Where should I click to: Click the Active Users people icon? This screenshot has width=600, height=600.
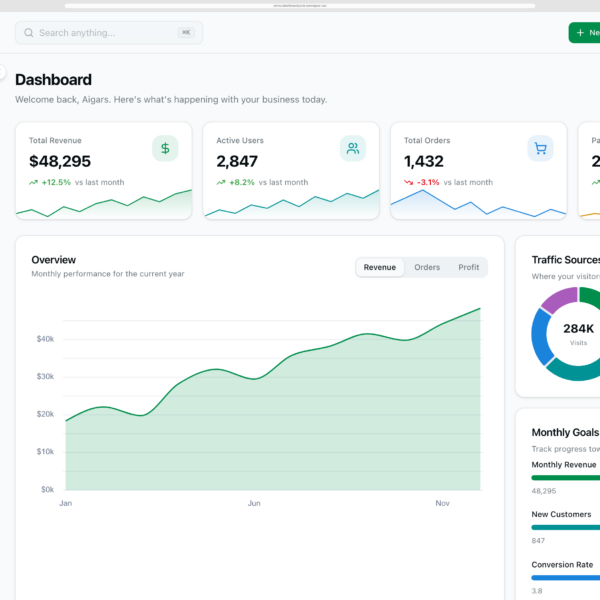(x=353, y=148)
